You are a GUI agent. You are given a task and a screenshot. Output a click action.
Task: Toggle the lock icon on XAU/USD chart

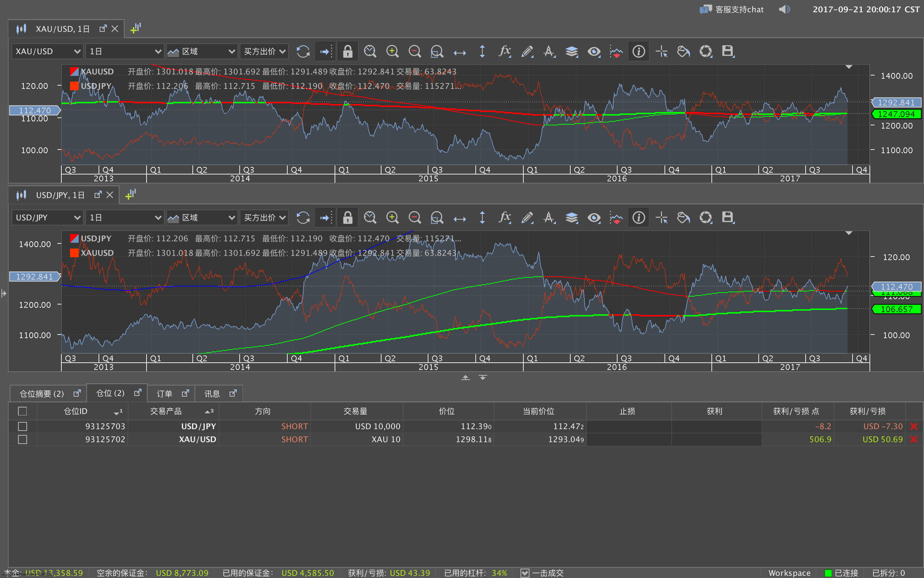348,51
